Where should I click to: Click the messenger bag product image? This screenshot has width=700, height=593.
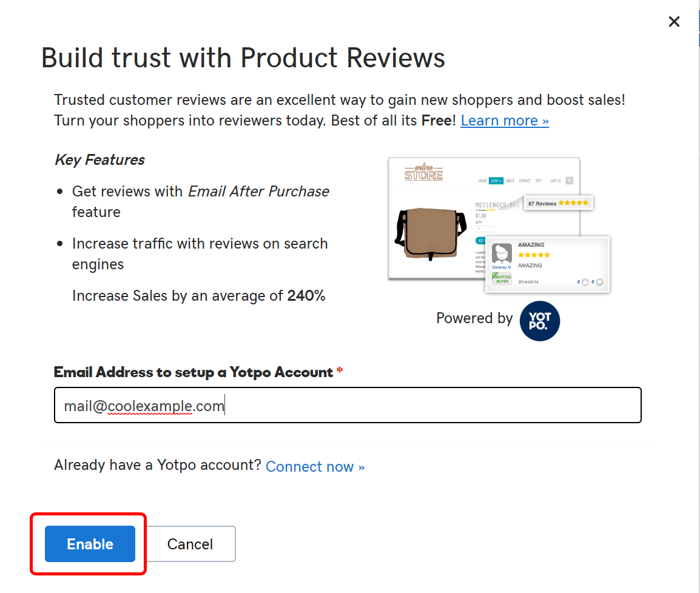tap(430, 234)
